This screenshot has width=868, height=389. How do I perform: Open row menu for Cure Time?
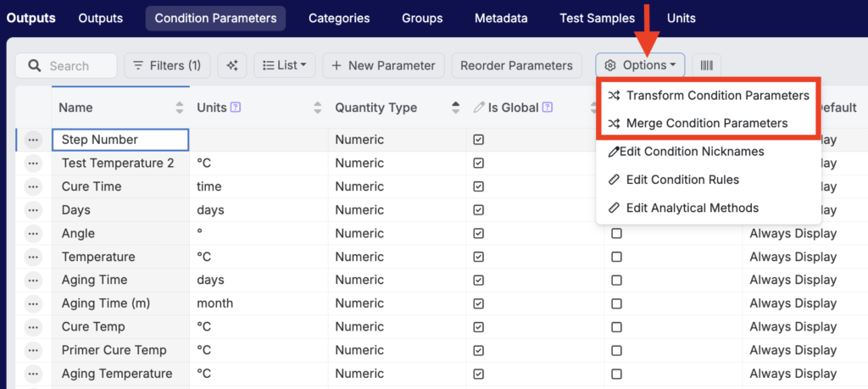[x=33, y=186]
